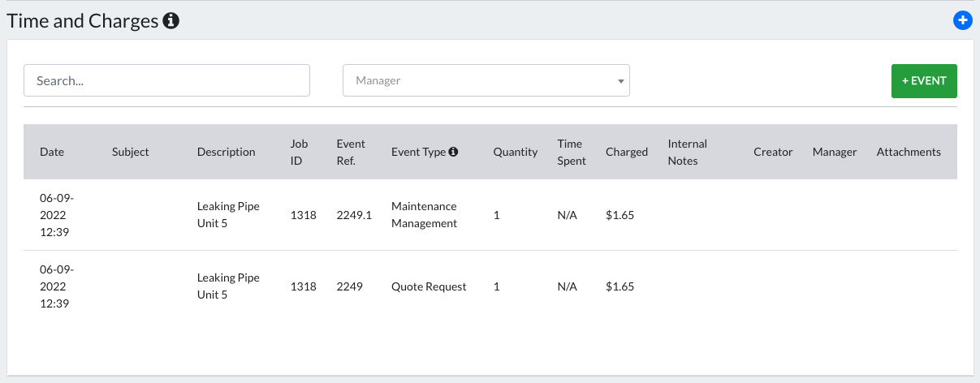The image size is (980, 383).
Task: Open the Manager dropdown
Action: click(486, 80)
